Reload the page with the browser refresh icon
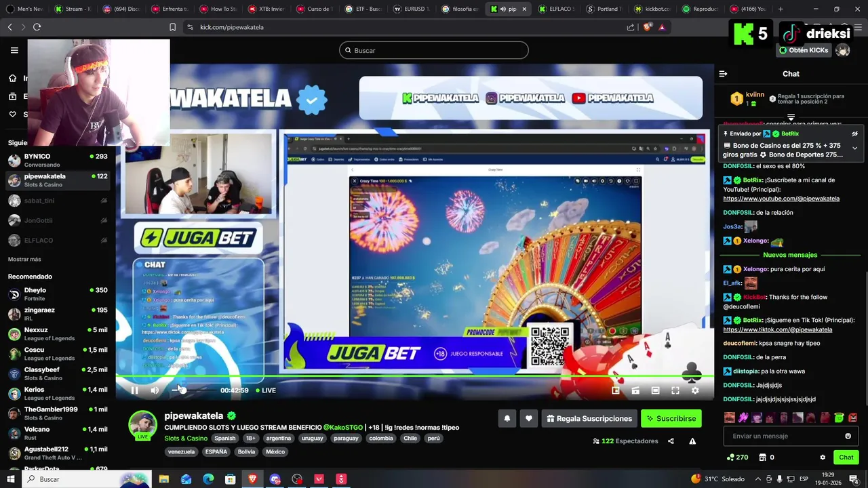 [x=37, y=27]
